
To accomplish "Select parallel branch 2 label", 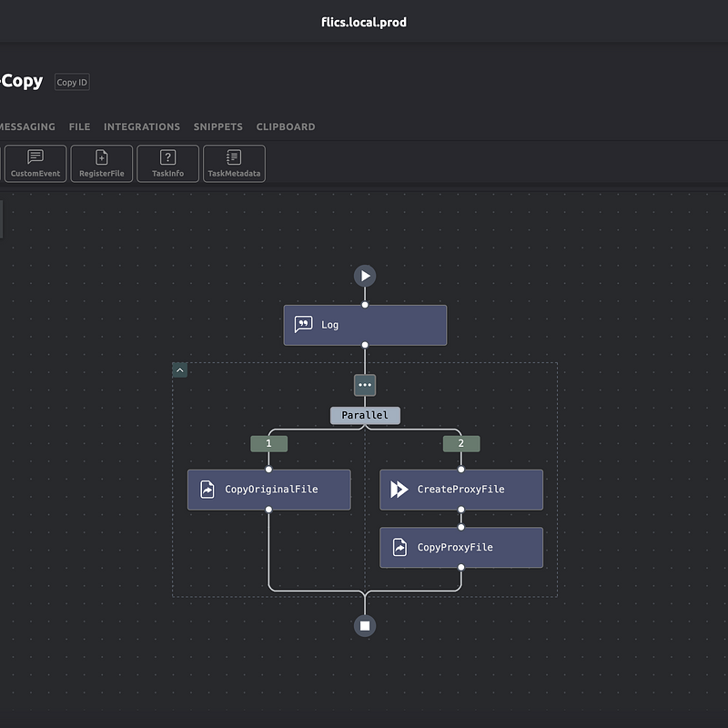I will click(x=461, y=444).
